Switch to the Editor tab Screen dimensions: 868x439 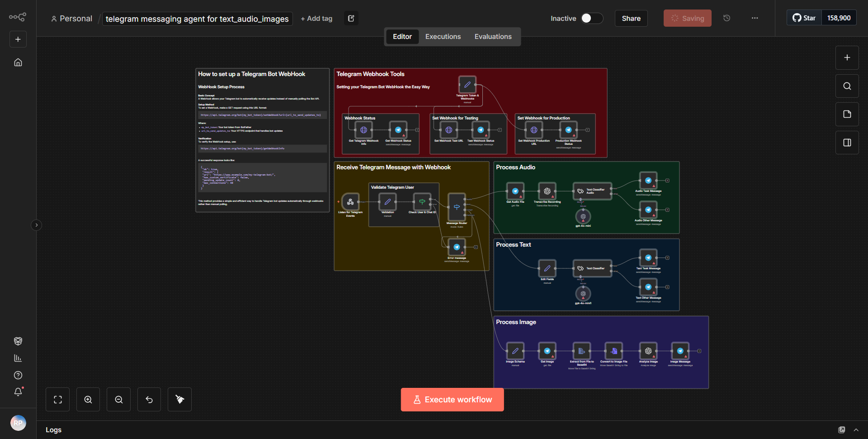pos(402,37)
